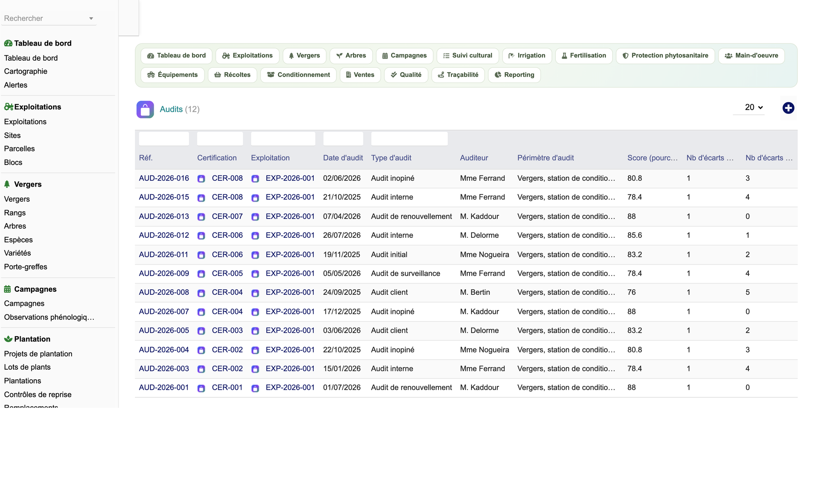Open Cartographie in the sidebar
This screenshot has height=504, width=815.
(26, 71)
